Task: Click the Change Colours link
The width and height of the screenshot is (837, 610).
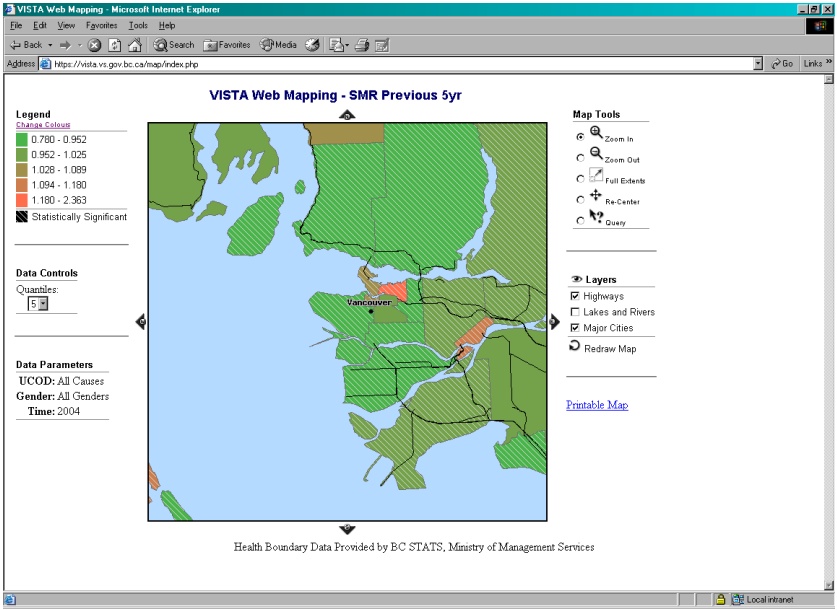Action: [42, 125]
